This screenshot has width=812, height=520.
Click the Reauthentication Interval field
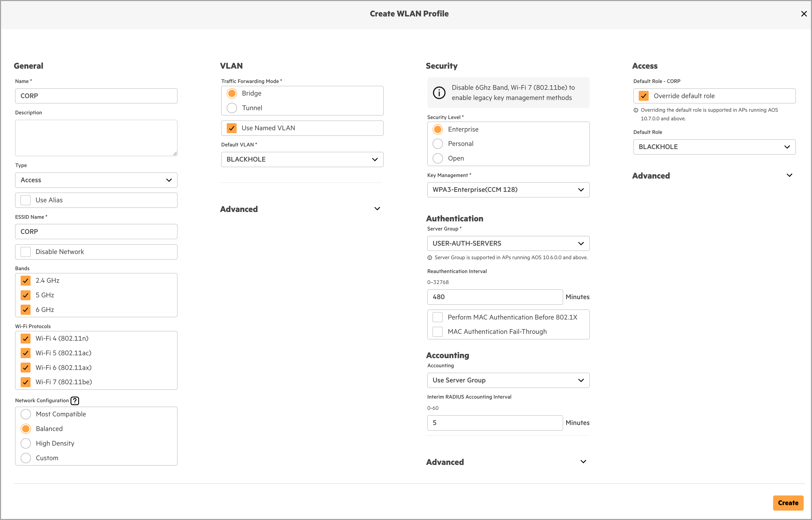495,297
